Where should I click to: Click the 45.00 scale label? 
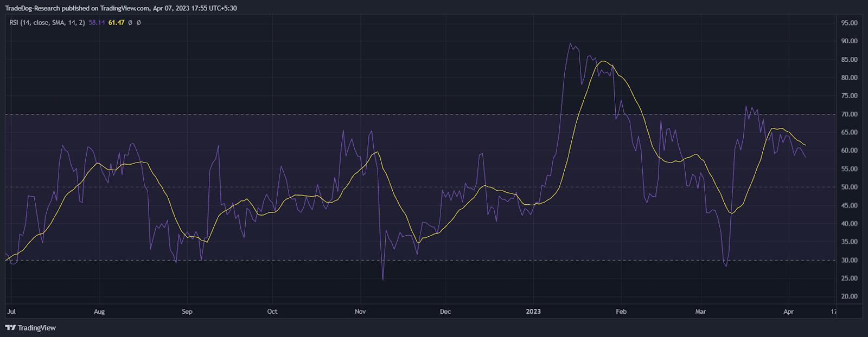[x=849, y=205]
